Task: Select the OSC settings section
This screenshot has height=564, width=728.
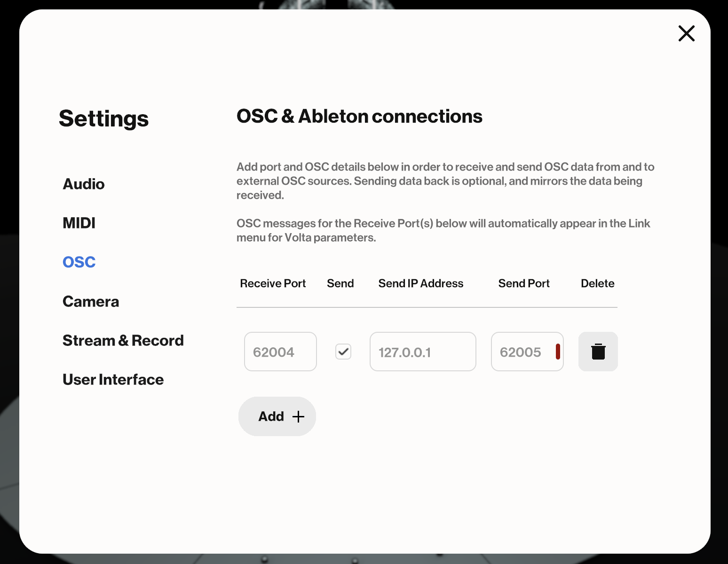Action: 79,262
